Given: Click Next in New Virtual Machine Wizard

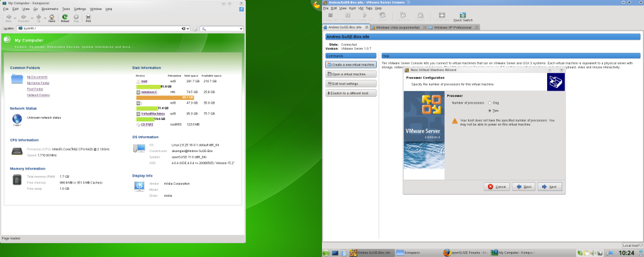Looking at the screenshot, I should click(x=550, y=187).
